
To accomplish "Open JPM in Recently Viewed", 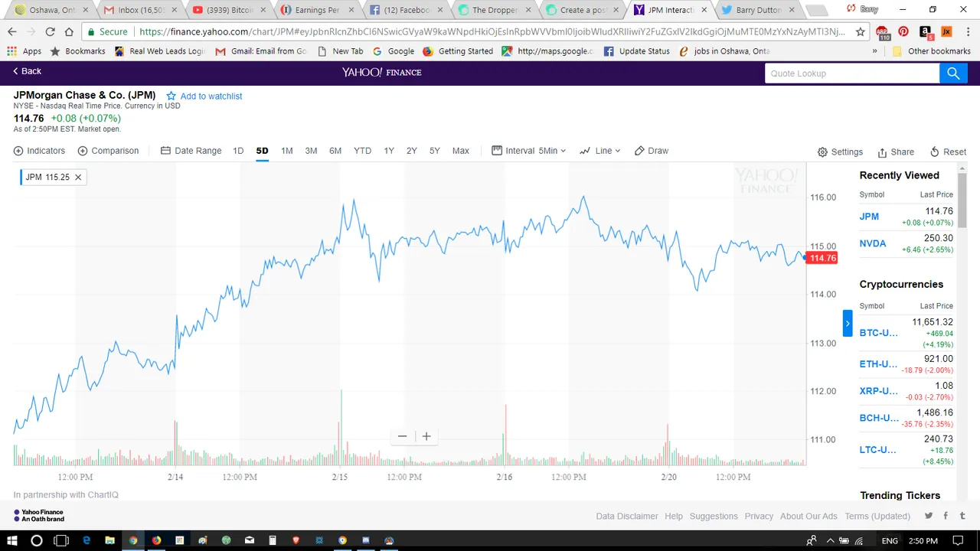I will point(869,217).
